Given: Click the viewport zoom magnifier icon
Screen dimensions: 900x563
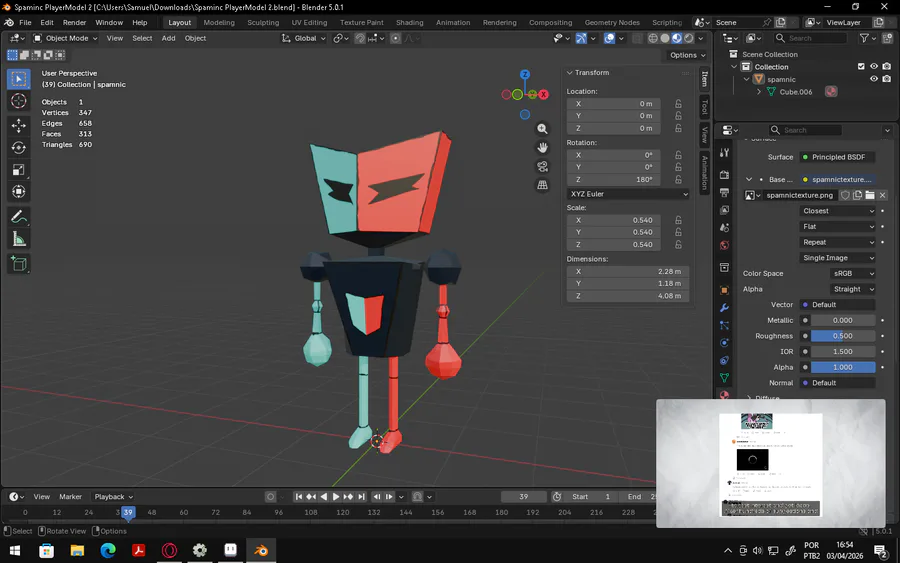Looking at the screenshot, I should 542,129.
